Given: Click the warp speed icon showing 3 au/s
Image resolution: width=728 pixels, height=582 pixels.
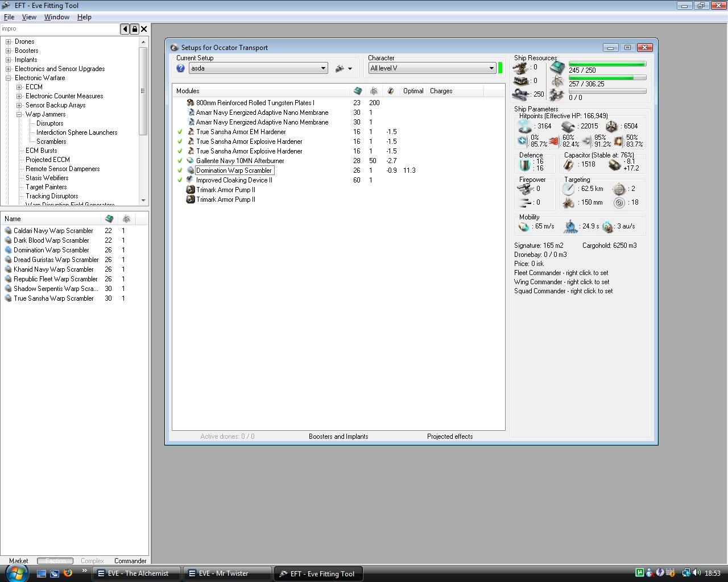Looking at the screenshot, I should (608, 227).
